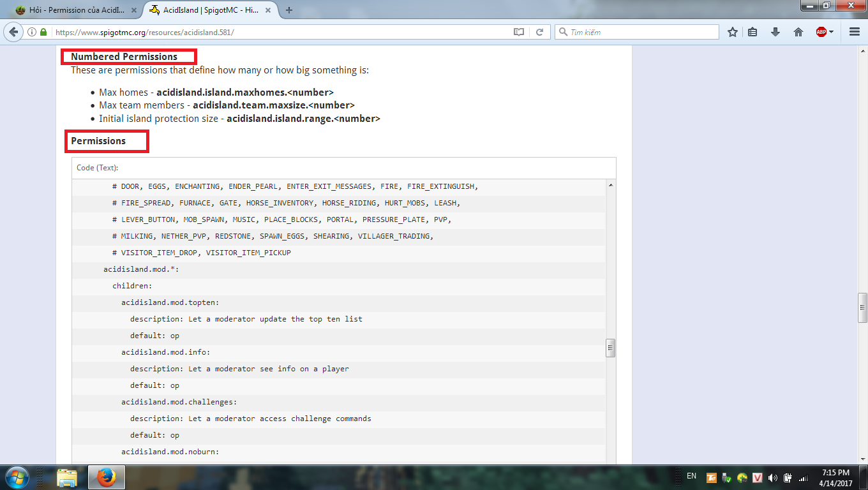Click the Firefox taskbar button

[x=107, y=477]
